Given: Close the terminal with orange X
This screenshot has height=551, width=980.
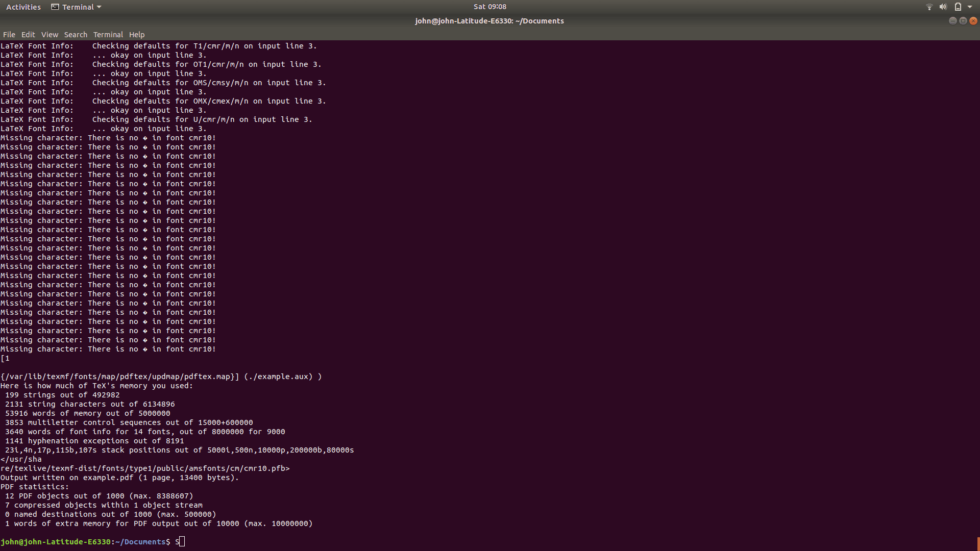Looking at the screenshot, I should (973, 21).
